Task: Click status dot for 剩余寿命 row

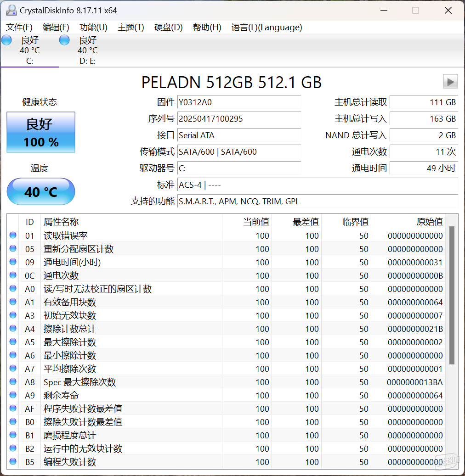Action: (x=13, y=395)
